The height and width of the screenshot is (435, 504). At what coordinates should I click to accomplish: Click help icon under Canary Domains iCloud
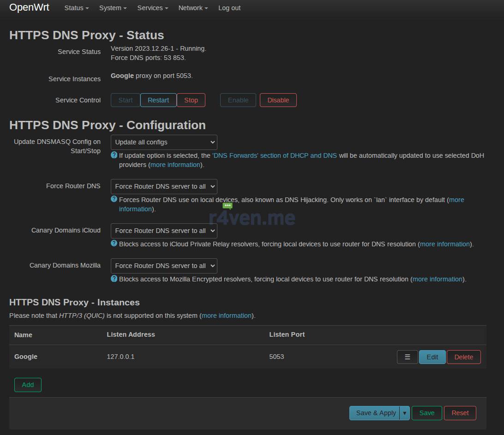click(x=114, y=244)
